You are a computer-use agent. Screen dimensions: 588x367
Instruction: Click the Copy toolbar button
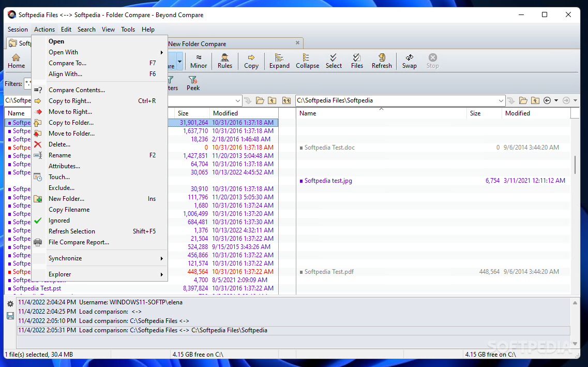point(251,61)
